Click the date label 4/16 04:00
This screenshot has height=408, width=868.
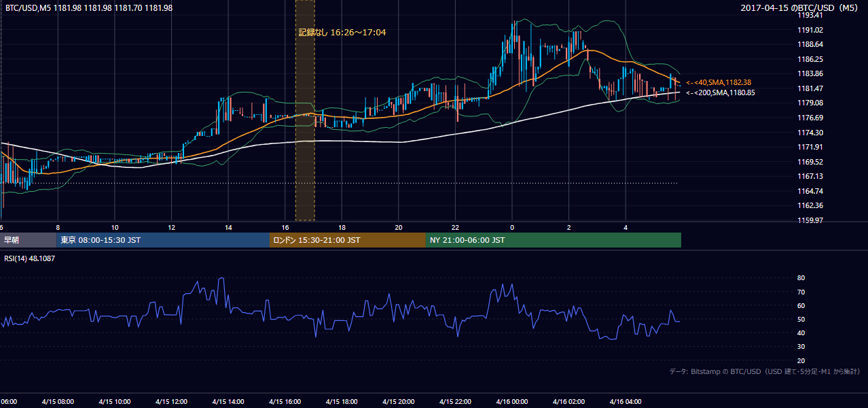click(626, 402)
